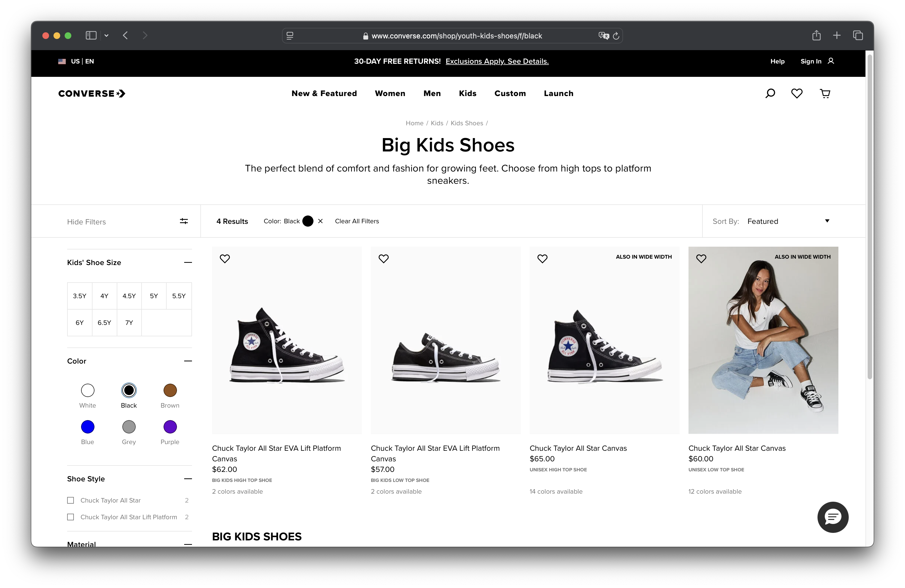Click the US flag region icon
This screenshot has height=588, width=905.
pyautogui.click(x=62, y=61)
